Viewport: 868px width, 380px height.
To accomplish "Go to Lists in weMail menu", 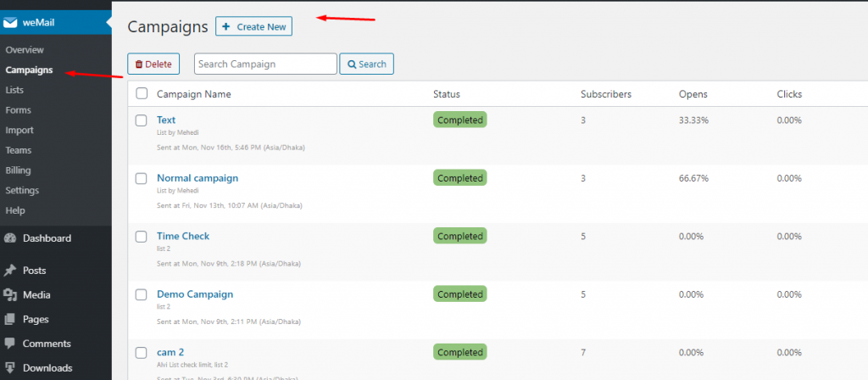I will click(14, 90).
